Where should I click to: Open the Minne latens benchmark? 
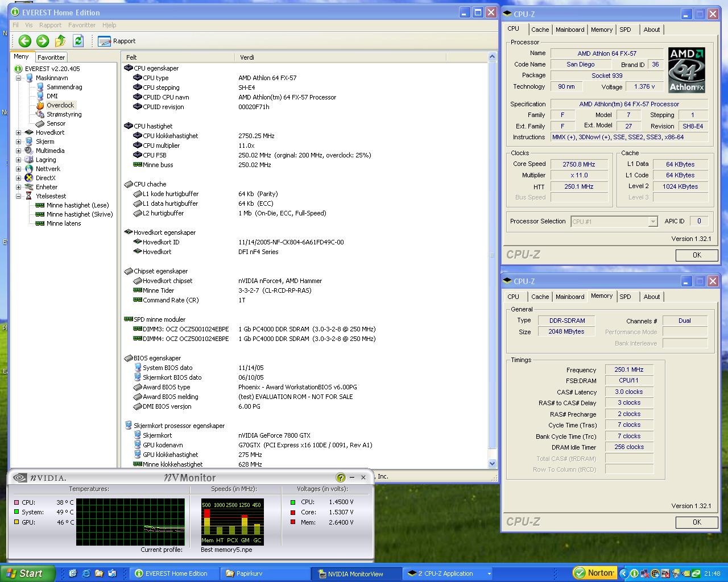[x=64, y=223]
